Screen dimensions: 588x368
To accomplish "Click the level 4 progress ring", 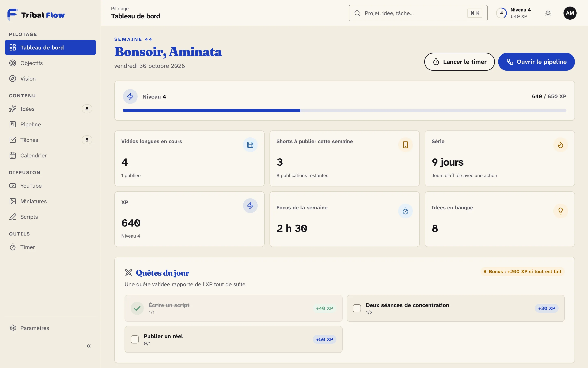I will pyautogui.click(x=501, y=13).
